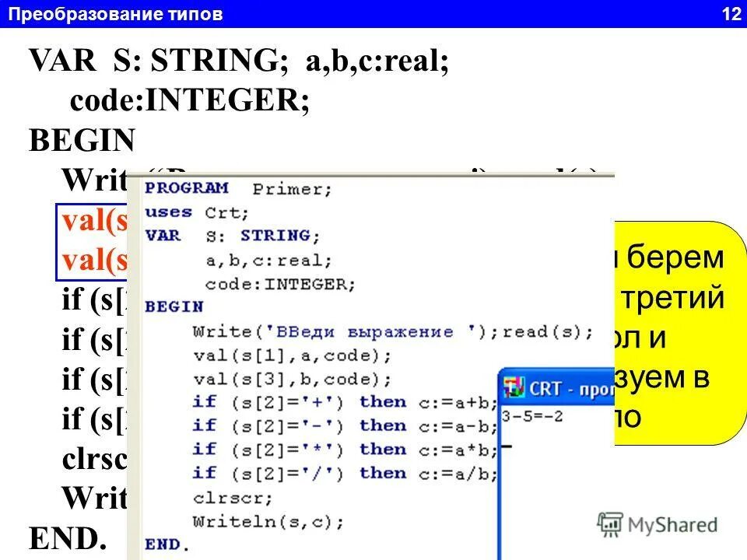
Task: Click the 'PROGRAM Primer;' line in the editor
Action: point(238,188)
